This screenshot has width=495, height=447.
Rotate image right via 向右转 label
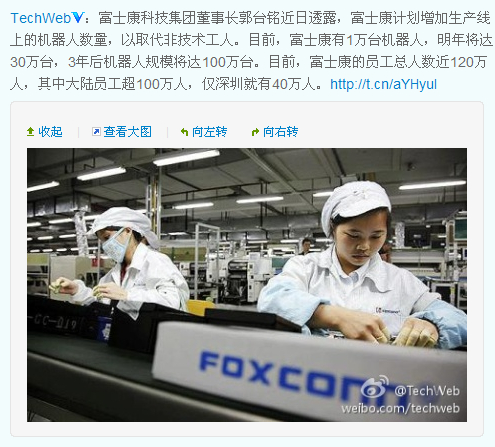(280, 132)
